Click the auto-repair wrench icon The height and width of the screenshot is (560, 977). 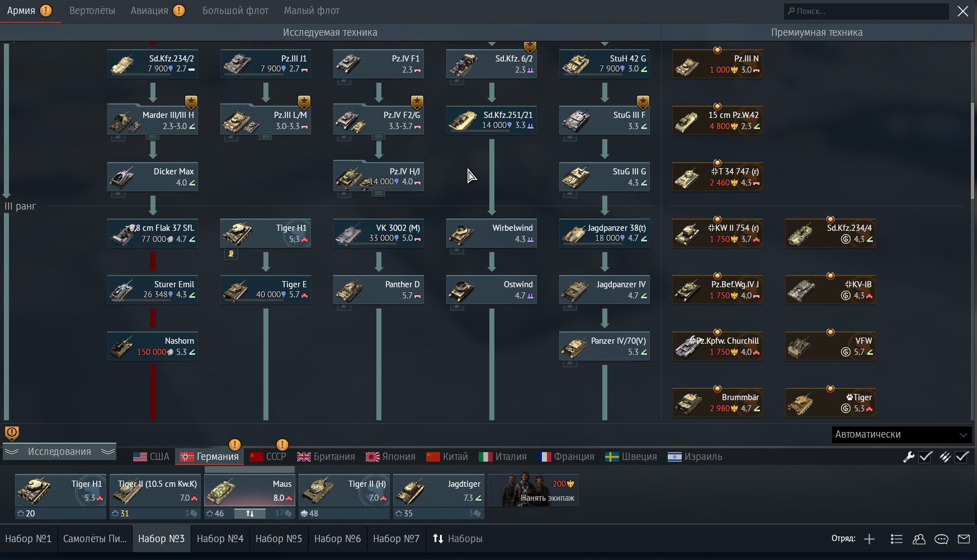coord(909,457)
